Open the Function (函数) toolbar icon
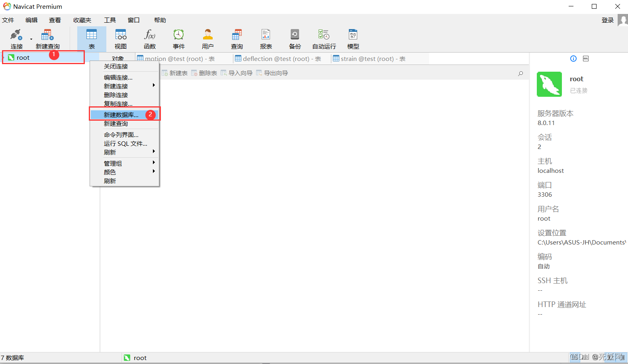This screenshot has width=628, height=364. pos(150,39)
